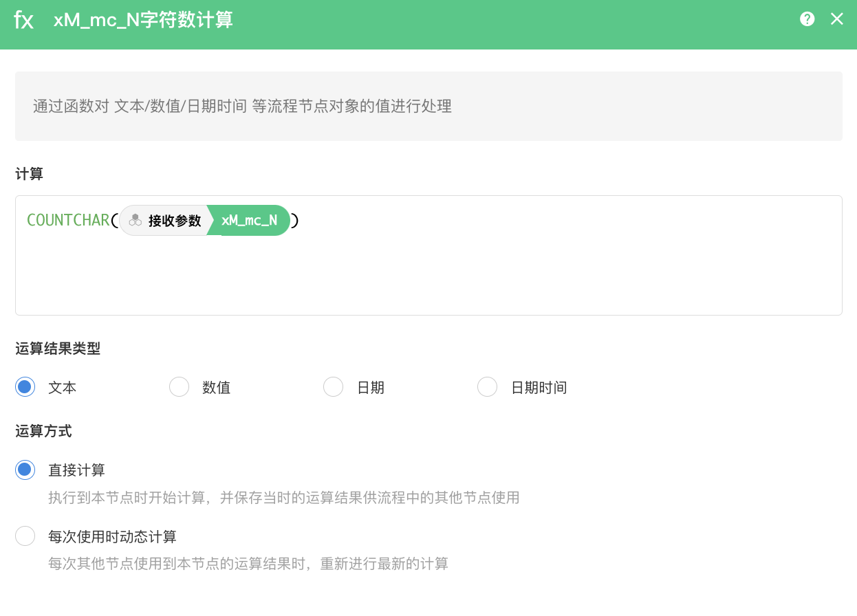Click the COUNTCHAR function name
The height and width of the screenshot is (616, 857).
click(x=67, y=221)
